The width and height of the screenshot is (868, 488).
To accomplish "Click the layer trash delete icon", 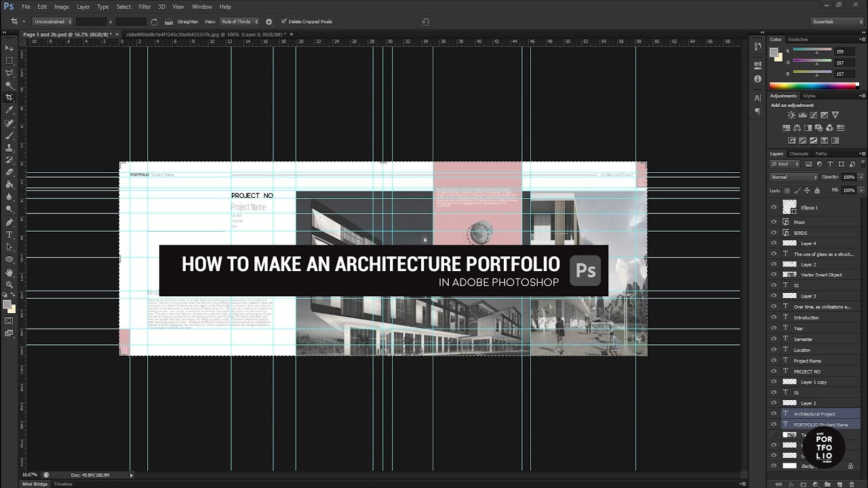I will pyautogui.click(x=852, y=484).
